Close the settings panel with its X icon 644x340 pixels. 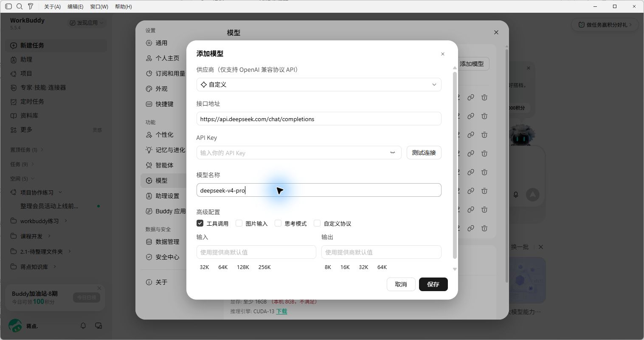pyautogui.click(x=496, y=32)
